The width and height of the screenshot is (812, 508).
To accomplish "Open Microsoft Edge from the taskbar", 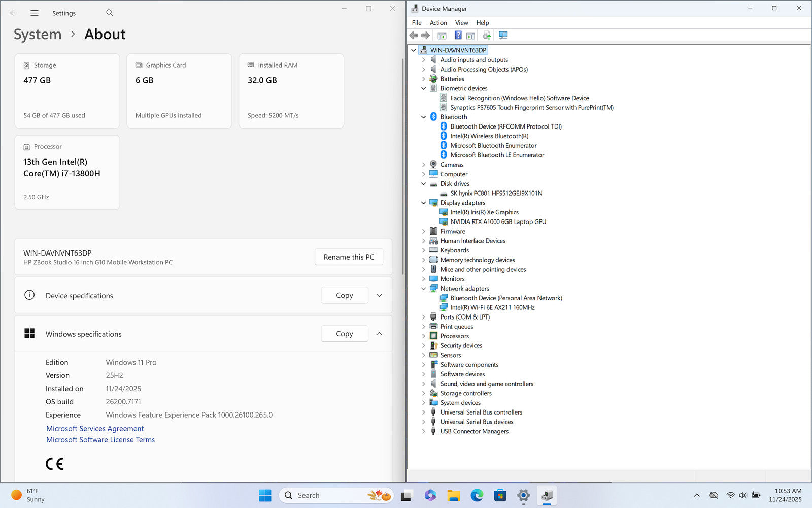I will [477, 495].
